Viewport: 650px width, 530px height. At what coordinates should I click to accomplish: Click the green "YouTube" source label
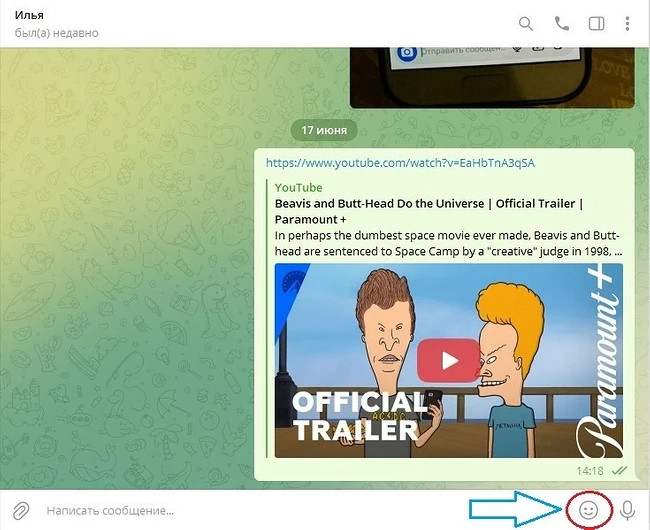298,187
